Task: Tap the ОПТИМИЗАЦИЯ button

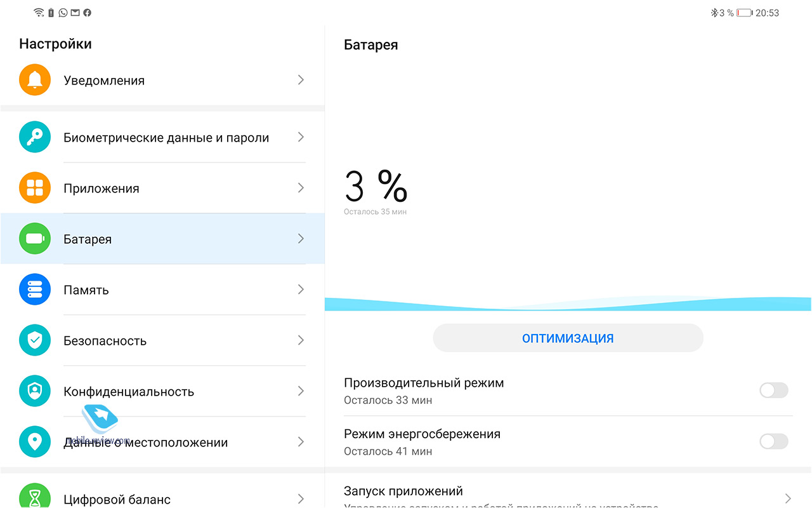Action: 568,338
